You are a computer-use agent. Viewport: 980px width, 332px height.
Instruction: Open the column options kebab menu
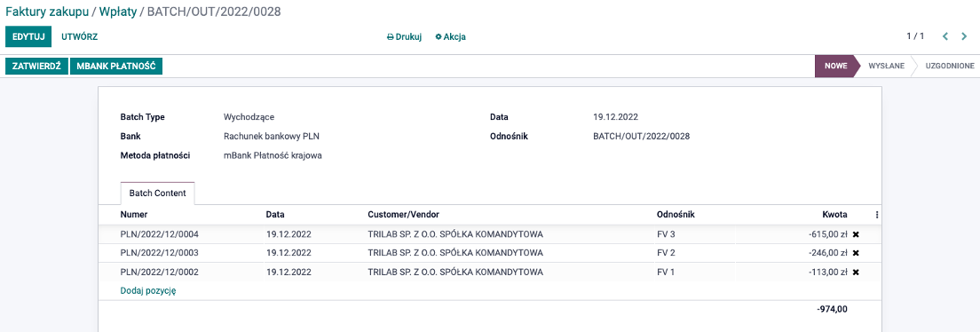coord(877,215)
